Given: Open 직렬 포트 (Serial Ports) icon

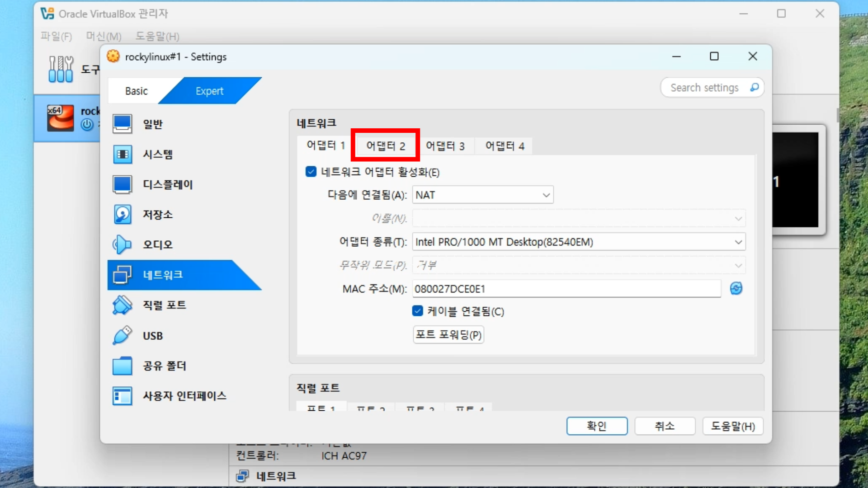Looking at the screenshot, I should coord(123,305).
